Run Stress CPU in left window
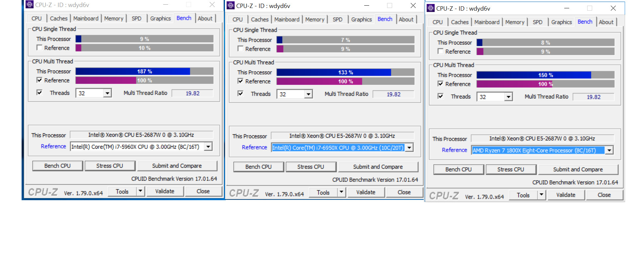The image size is (644, 274). point(110,166)
